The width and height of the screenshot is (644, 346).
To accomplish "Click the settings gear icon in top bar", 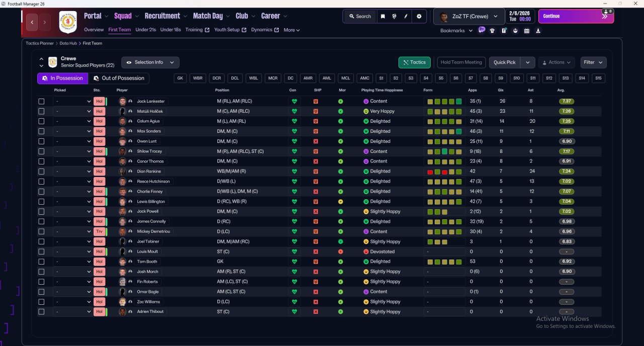I will coord(419,16).
